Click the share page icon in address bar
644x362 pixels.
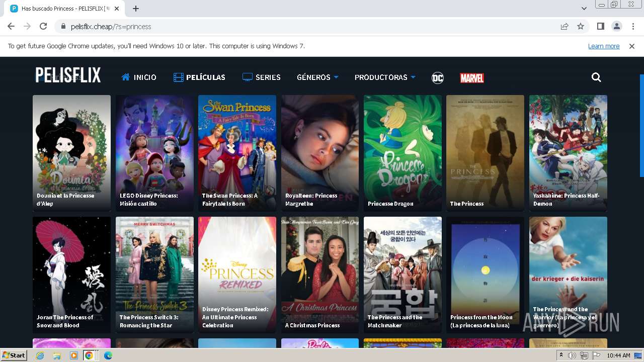565,27
